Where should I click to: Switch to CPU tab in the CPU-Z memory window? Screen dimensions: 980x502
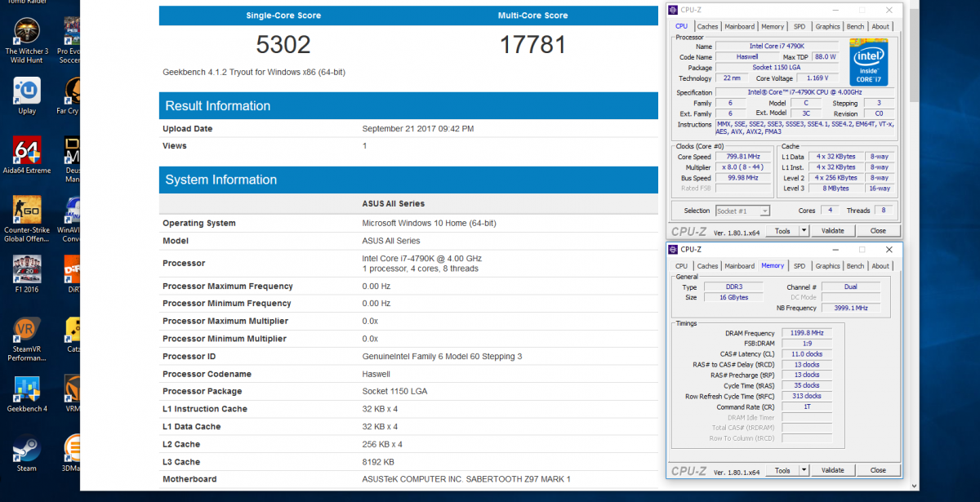pyautogui.click(x=681, y=266)
